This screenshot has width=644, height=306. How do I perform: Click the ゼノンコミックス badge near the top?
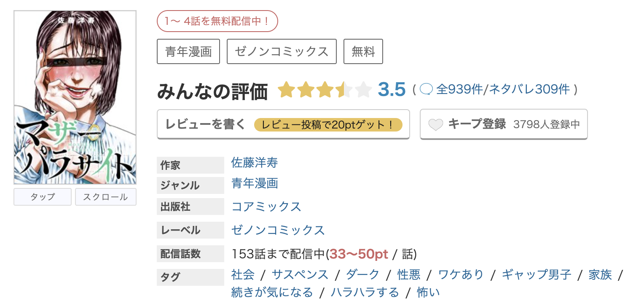point(282,51)
